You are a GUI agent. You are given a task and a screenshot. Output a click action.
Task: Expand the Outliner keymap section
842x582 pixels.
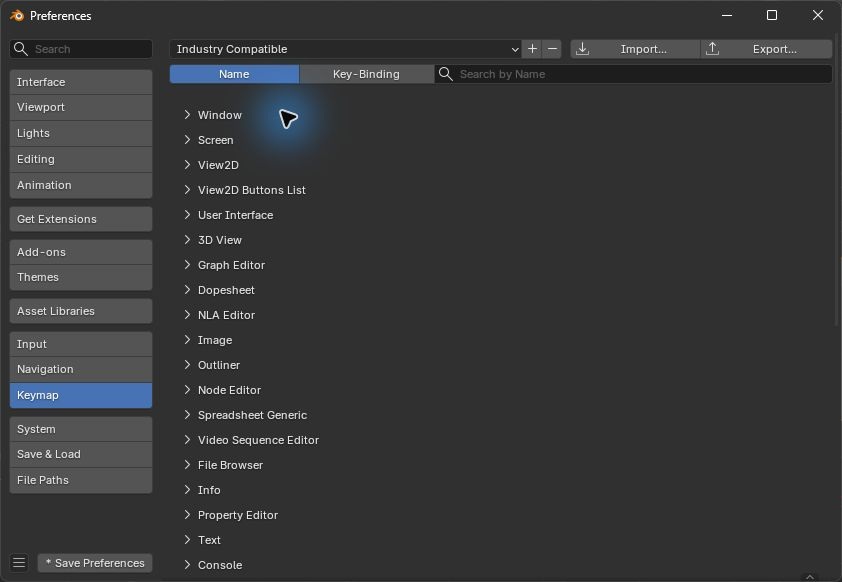tap(187, 365)
